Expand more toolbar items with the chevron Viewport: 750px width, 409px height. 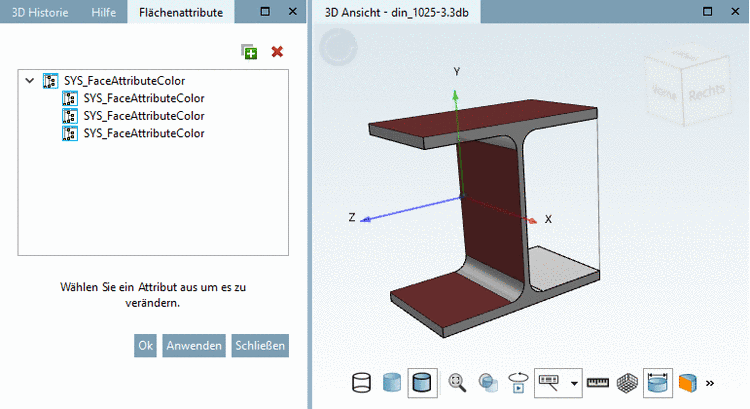710,383
